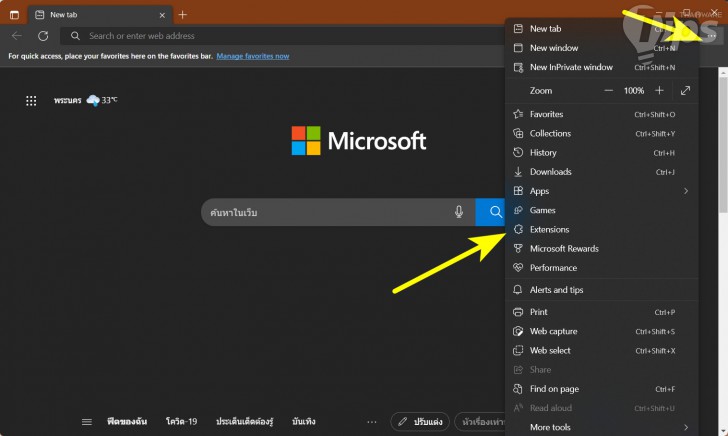Choose New window in the menu
The image size is (728, 436).
pos(602,48)
